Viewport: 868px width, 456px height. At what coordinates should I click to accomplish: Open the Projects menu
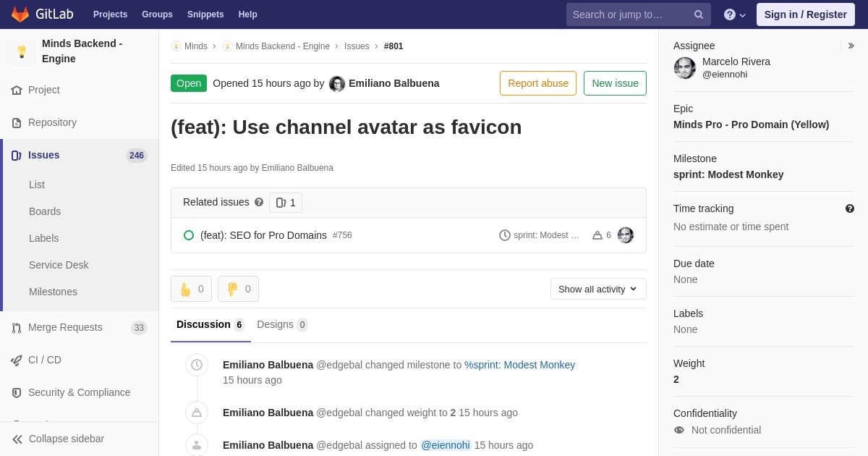(x=110, y=14)
